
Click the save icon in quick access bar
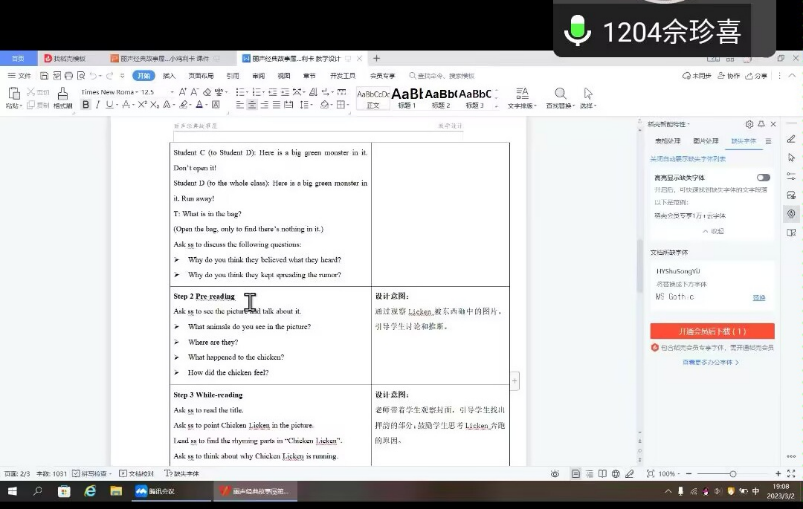[x=42, y=76]
